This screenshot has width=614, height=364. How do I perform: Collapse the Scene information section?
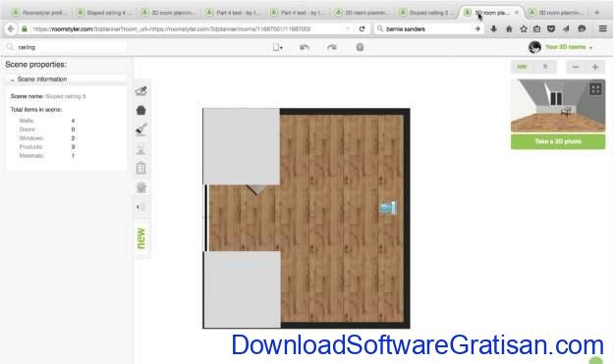coord(38,79)
